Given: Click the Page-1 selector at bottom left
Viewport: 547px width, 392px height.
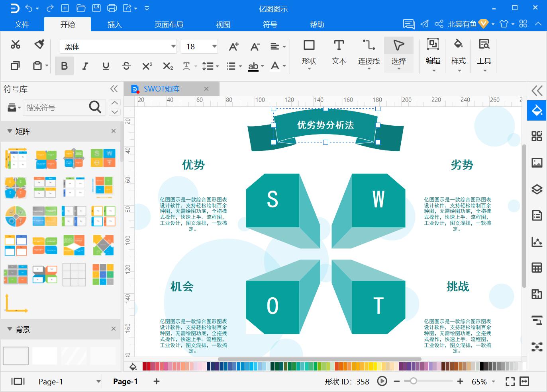Looking at the screenshot, I should [68, 381].
